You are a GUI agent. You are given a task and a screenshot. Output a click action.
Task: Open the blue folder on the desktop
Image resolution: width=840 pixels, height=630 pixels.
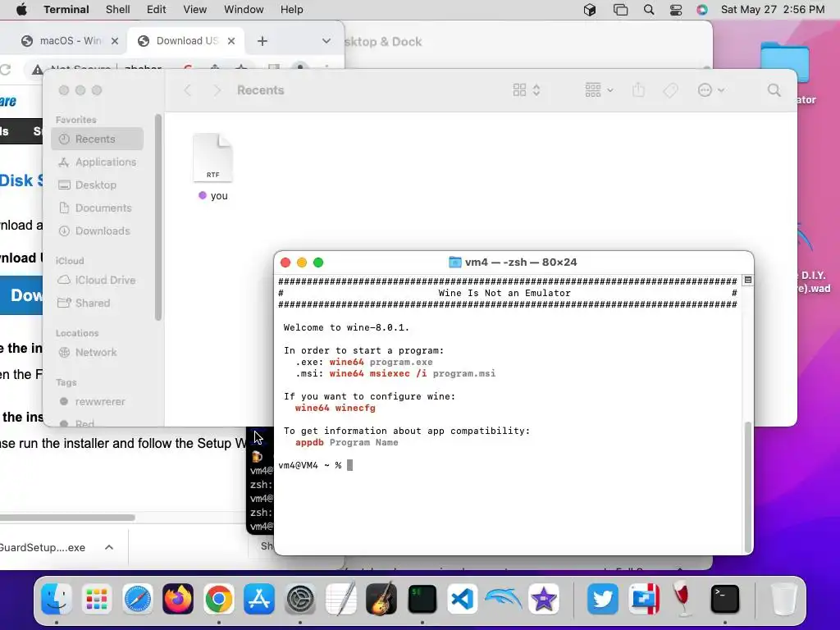785,62
